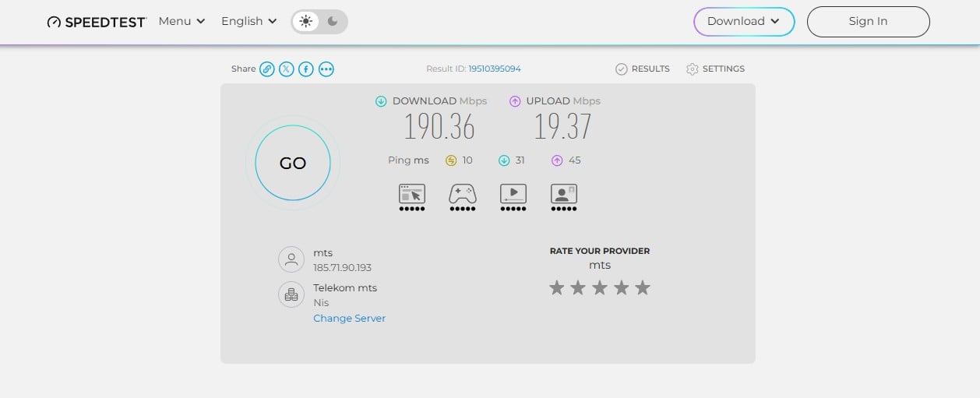
Task: Click the Speedtest logo
Action: coord(97,22)
